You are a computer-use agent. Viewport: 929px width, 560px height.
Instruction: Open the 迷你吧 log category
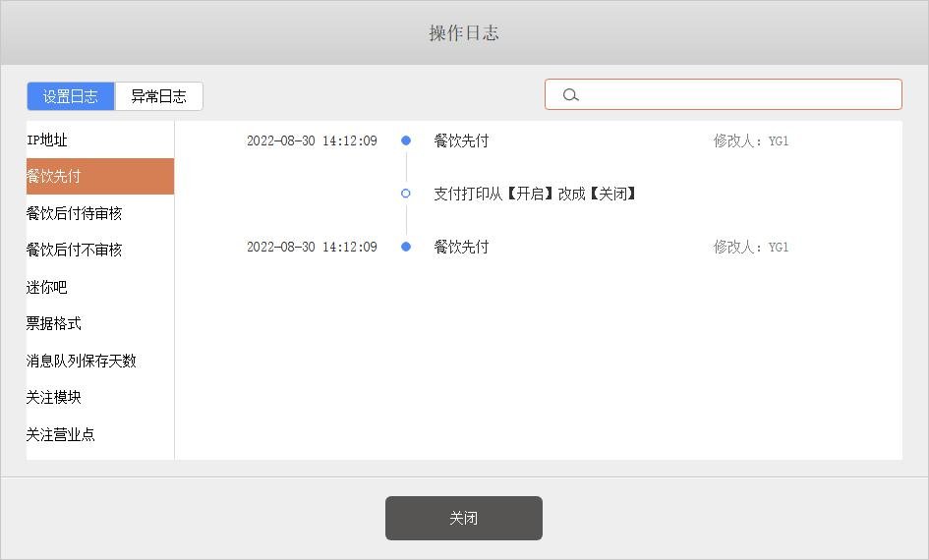[47, 288]
